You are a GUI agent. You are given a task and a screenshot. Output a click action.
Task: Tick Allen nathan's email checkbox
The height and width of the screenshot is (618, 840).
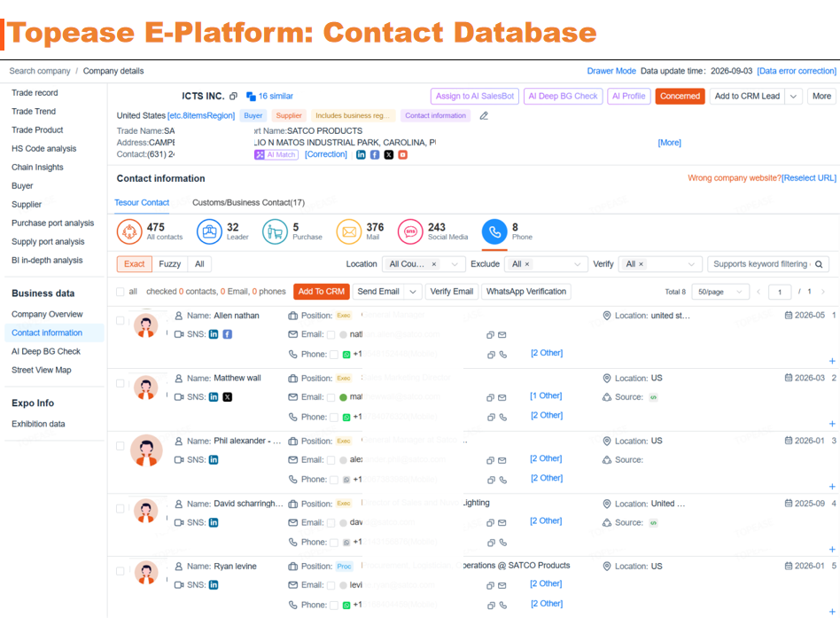point(331,335)
